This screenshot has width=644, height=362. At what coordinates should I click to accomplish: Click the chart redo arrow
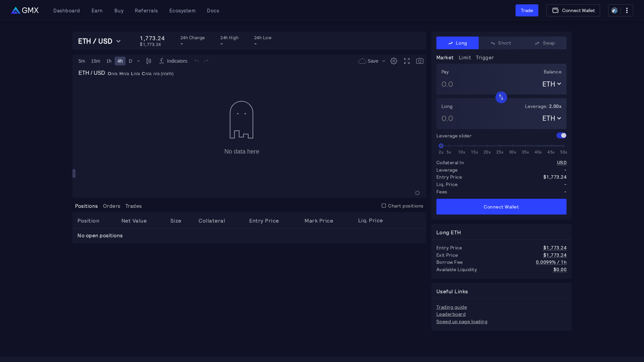[206, 61]
